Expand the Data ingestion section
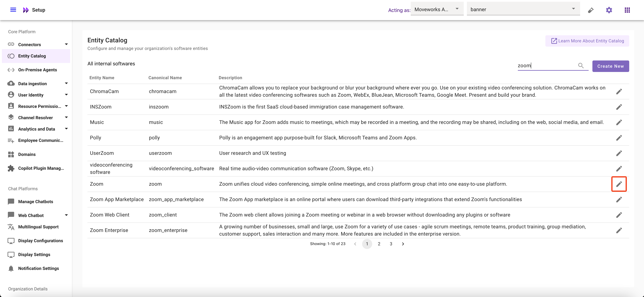Image resolution: width=644 pixels, height=297 pixels. click(x=66, y=84)
